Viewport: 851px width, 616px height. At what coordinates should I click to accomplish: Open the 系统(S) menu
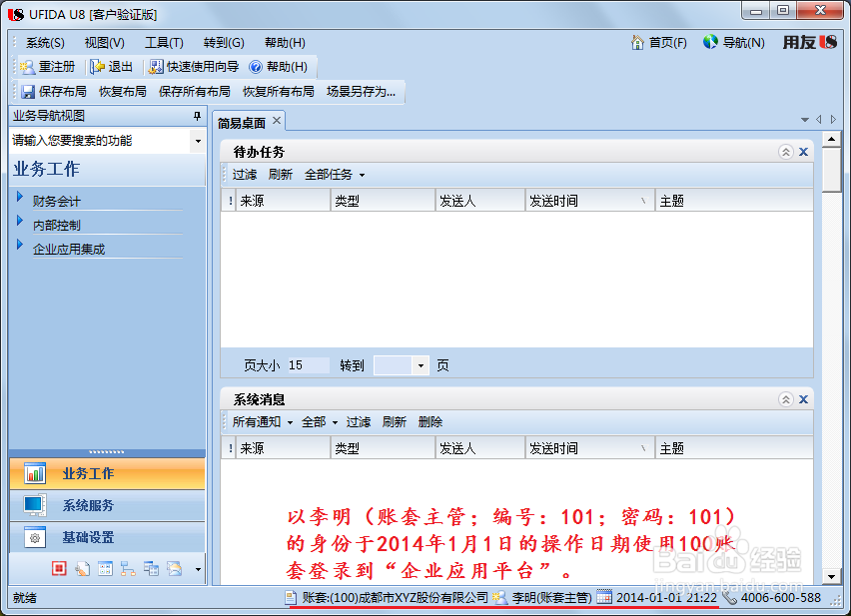45,43
